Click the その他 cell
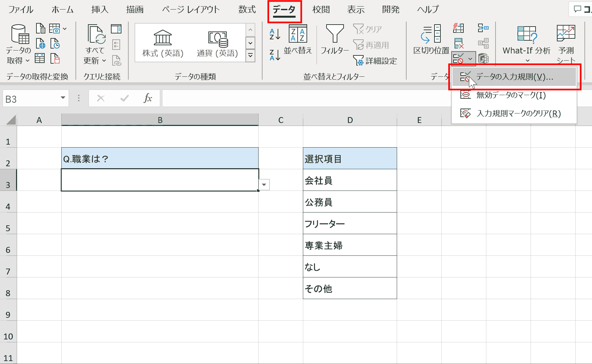This screenshot has width=592, height=364. click(350, 288)
